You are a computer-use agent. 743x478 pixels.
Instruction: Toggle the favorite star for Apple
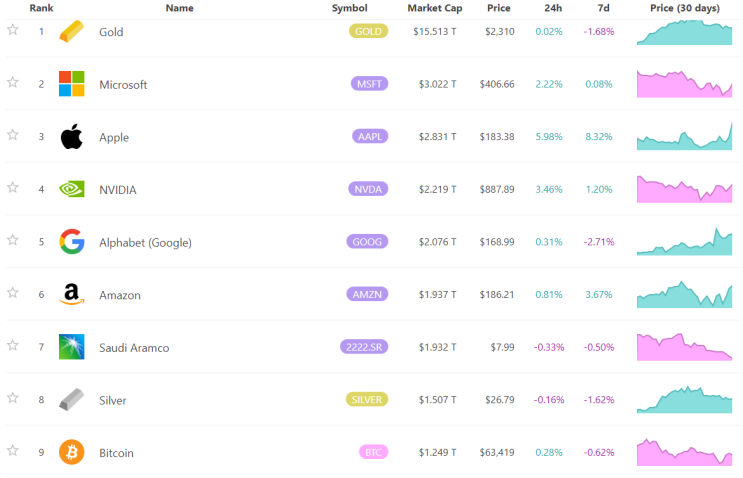click(x=13, y=135)
